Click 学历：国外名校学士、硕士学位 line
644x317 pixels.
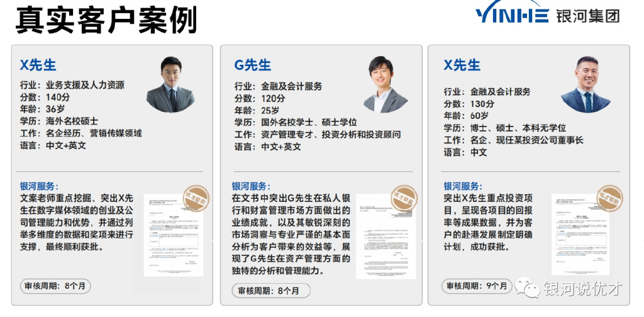click(x=296, y=123)
